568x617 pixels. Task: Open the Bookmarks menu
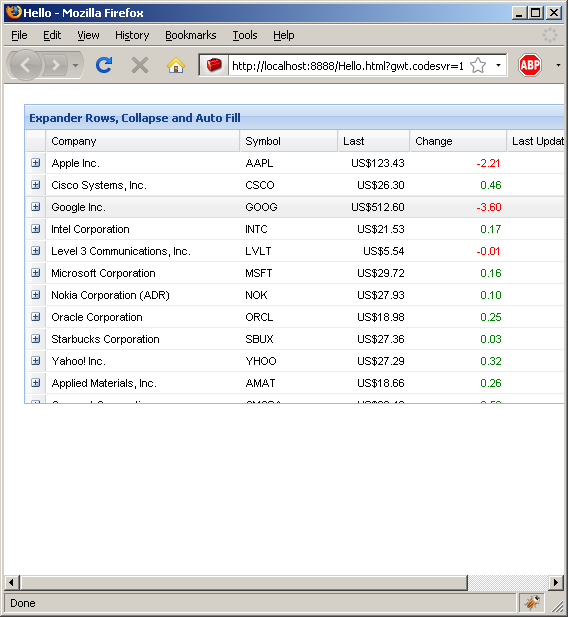191,35
